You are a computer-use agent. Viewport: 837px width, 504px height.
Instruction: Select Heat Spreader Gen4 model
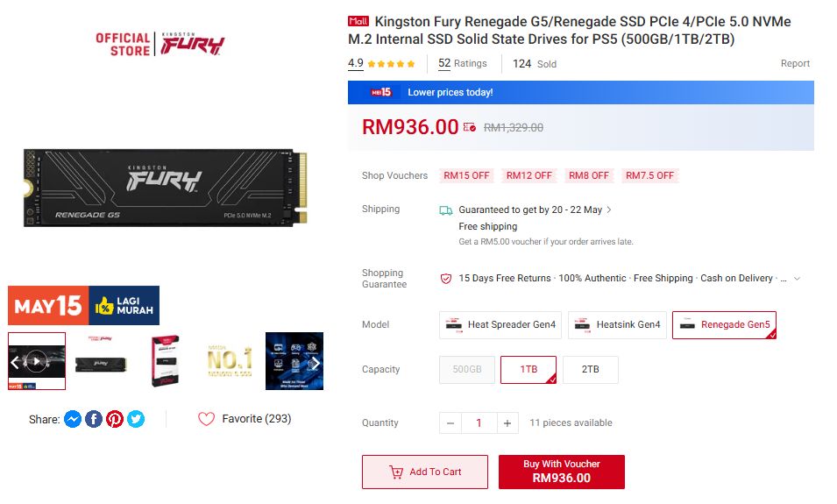click(x=500, y=324)
